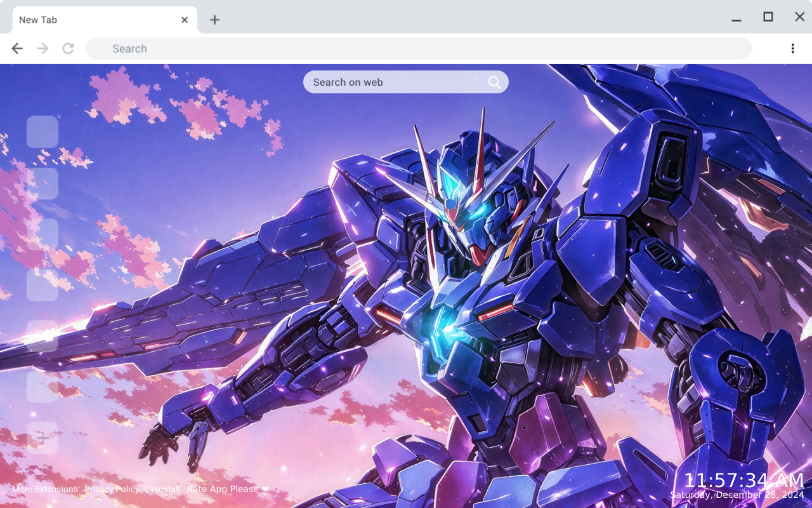This screenshot has height=508, width=812.
Task: Open the browser three-dot menu
Action: click(x=792, y=48)
